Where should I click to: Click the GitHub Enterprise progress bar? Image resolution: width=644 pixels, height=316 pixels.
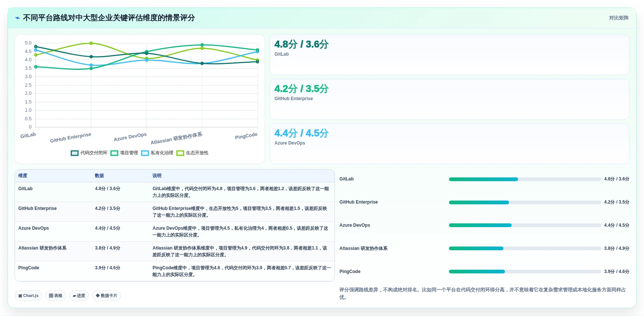[x=525, y=202]
